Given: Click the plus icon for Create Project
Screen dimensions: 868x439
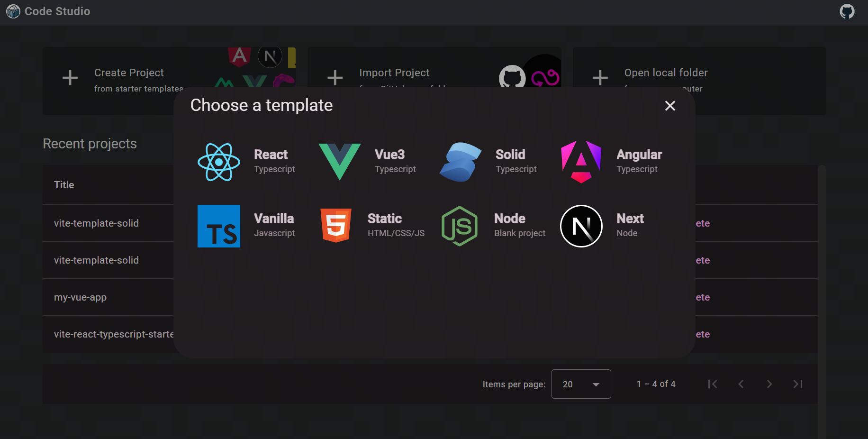Looking at the screenshot, I should pyautogui.click(x=70, y=78).
